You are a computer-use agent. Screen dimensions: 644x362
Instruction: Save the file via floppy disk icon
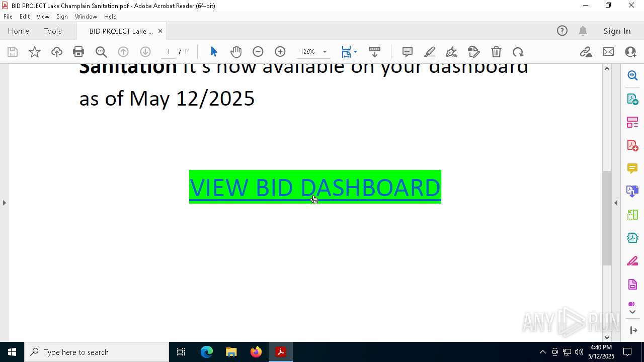(x=13, y=52)
